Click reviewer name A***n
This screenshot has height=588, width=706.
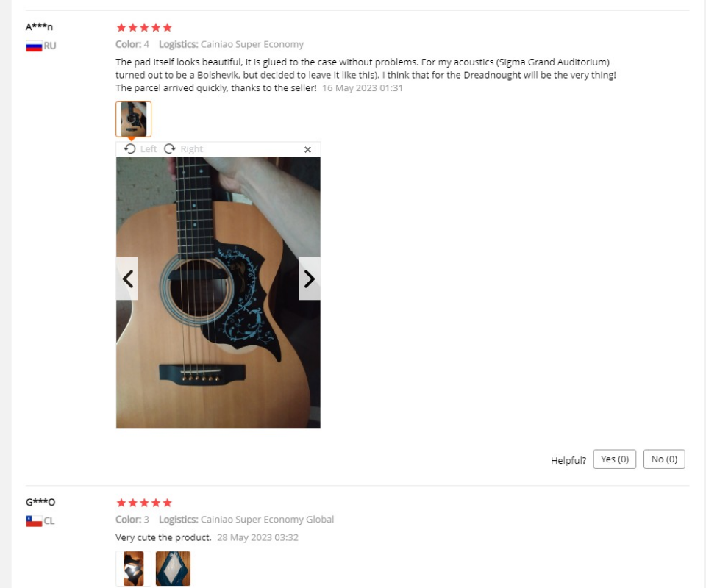tap(39, 26)
